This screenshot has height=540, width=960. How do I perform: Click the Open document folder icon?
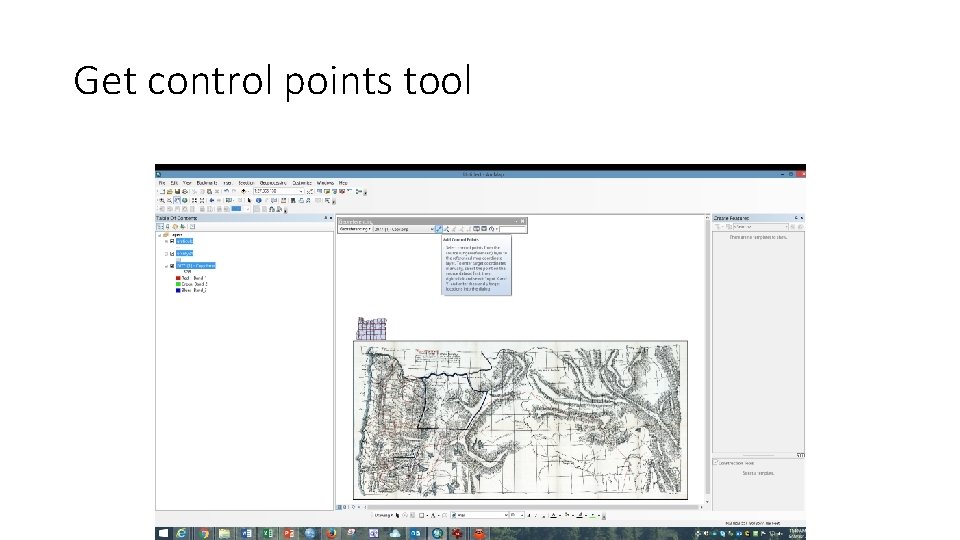(170, 192)
